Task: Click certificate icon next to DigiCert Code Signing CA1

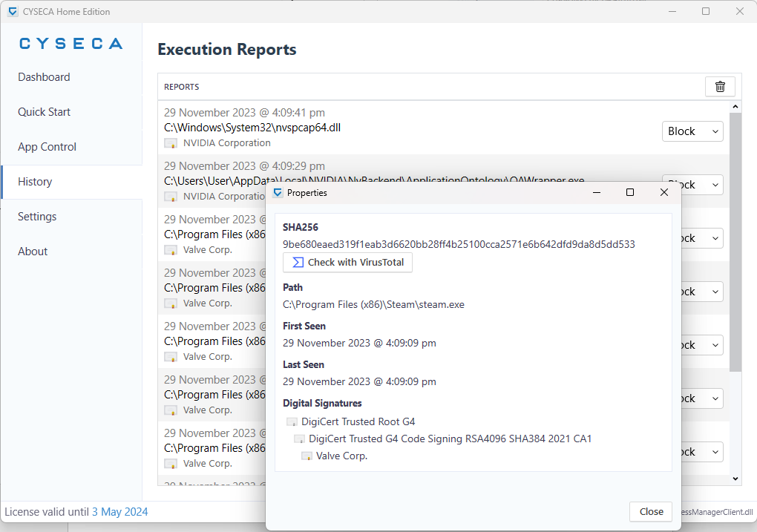Action: coord(299,439)
